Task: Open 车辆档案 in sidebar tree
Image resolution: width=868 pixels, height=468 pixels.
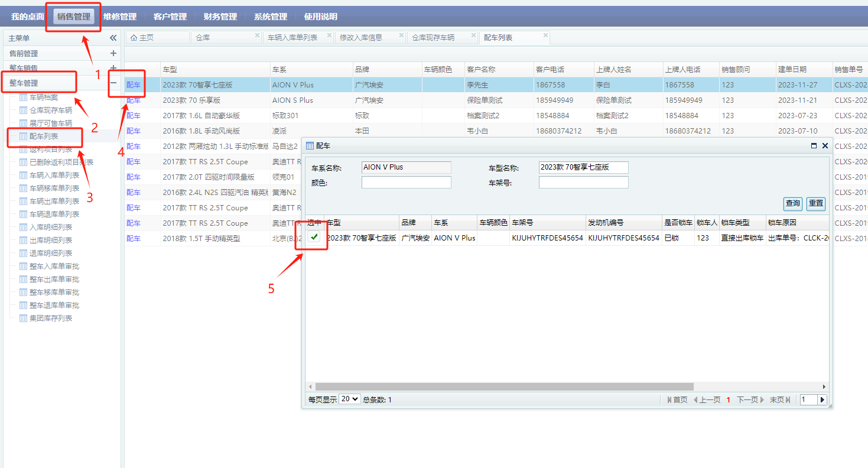Action: 43,97
